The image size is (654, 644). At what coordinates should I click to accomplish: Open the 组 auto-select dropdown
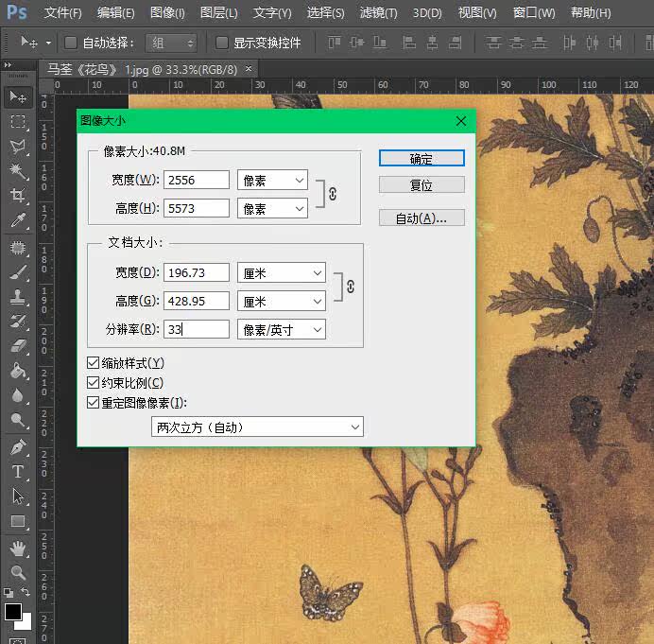point(171,43)
